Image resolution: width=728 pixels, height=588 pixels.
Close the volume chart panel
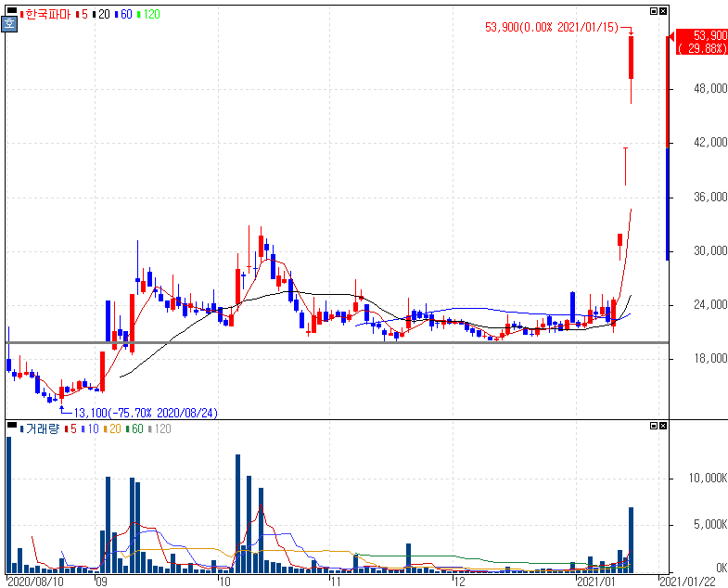[663, 426]
